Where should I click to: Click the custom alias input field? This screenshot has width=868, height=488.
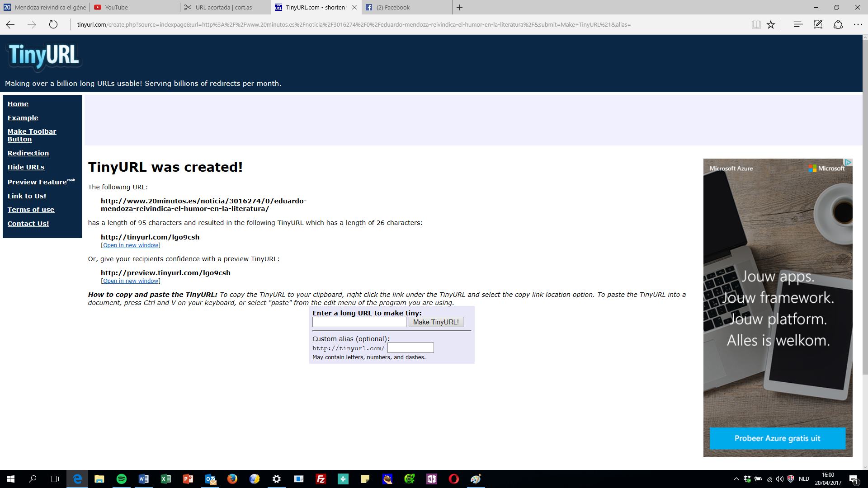[x=410, y=348]
